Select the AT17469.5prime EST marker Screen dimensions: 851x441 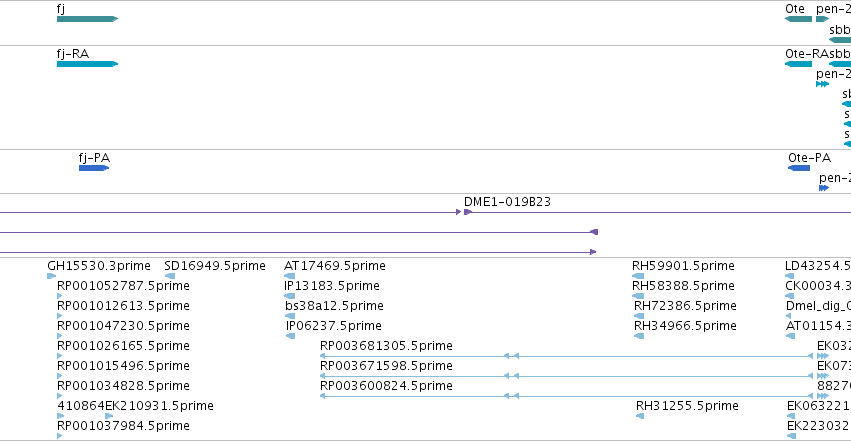290,276
